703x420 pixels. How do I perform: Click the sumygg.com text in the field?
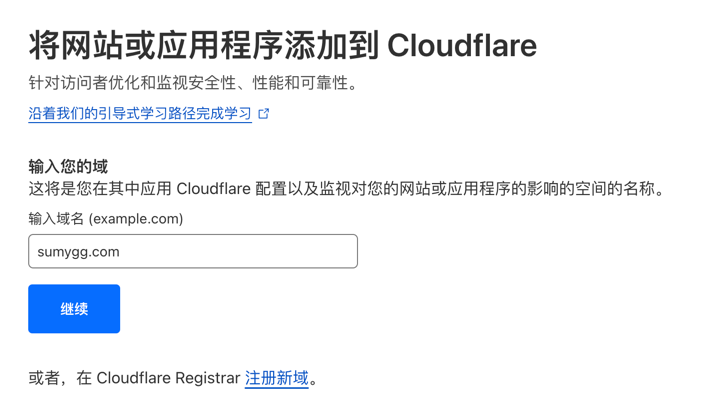pyautogui.click(x=78, y=252)
